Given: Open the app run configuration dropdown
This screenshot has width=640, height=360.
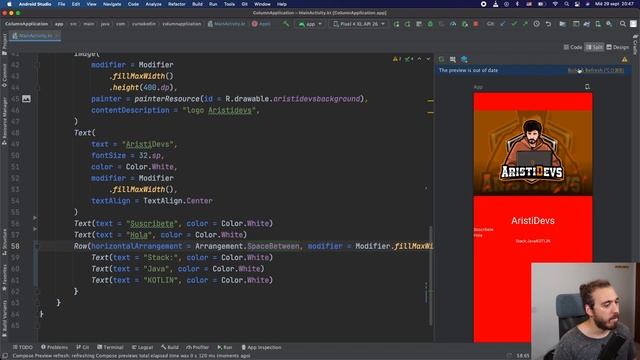Looking at the screenshot, I should (310, 24).
